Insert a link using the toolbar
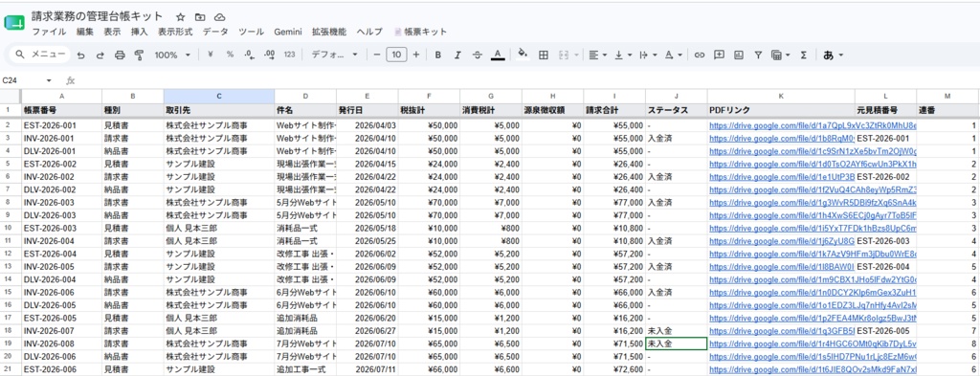Image resolution: width=980 pixels, height=376 pixels. (x=700, y=55)
